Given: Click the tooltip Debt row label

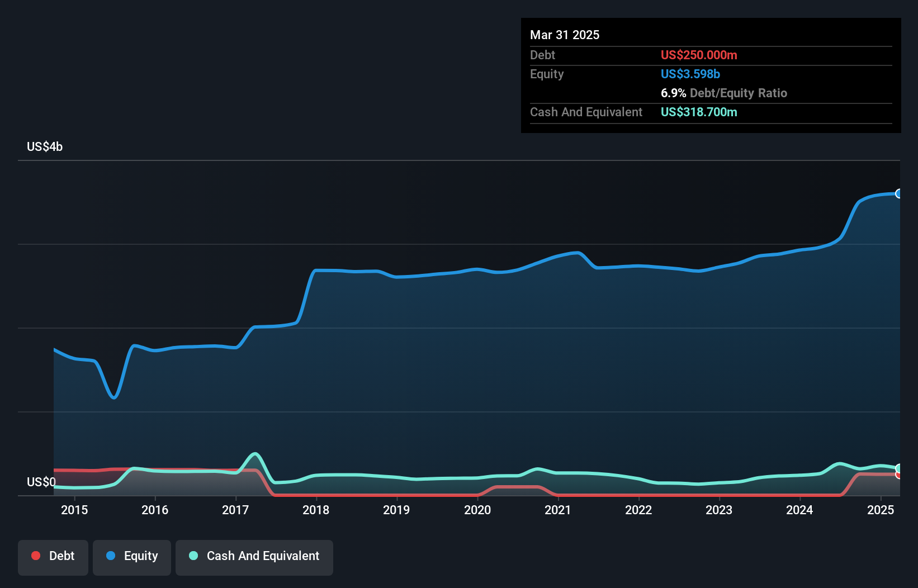Looking at the screenshot, I should click(542, 55).
